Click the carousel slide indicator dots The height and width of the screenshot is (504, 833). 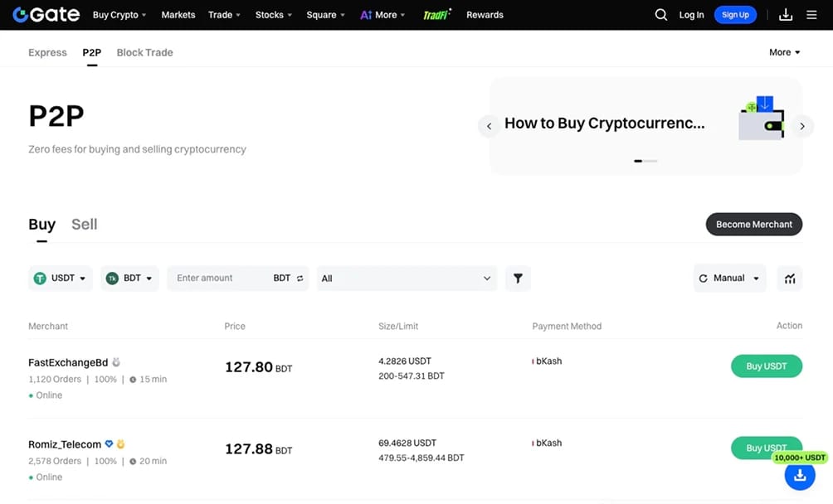645,161
